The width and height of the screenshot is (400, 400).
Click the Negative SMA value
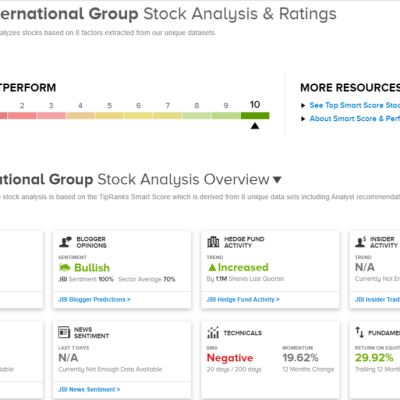tap(230, 358)
